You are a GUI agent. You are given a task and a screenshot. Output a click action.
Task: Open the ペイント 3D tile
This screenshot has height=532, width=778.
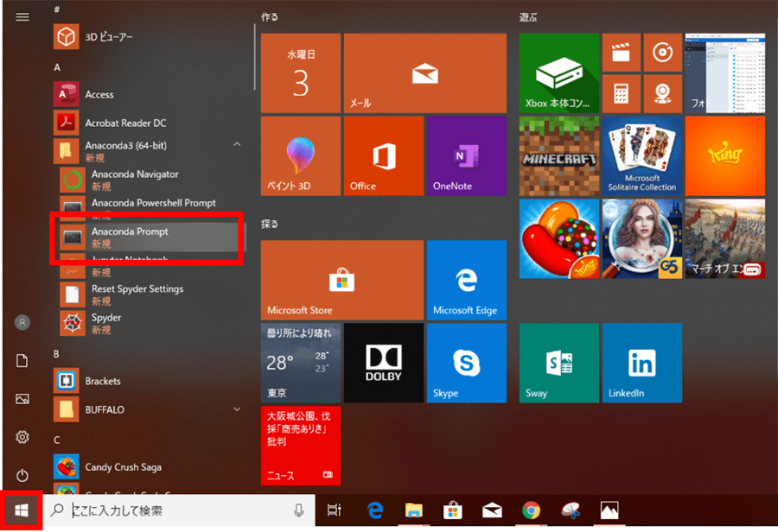pos(301,155)
